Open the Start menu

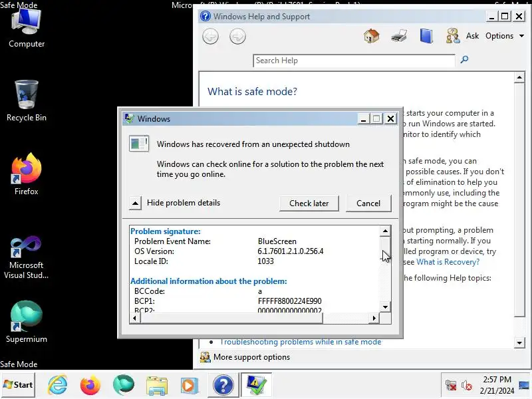(x=18, y=385)
